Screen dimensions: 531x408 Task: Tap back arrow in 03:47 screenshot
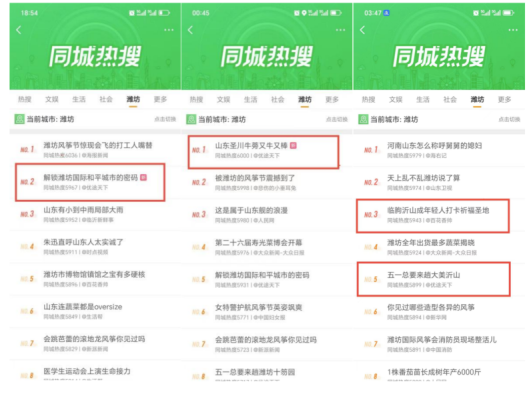362,30
